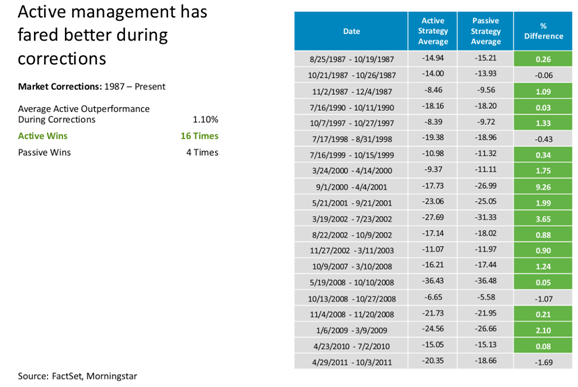Screen dimensions: 578x387
Task: Click the -1.69 difference value
Action: pyautogui.click(x=543, y=362)
